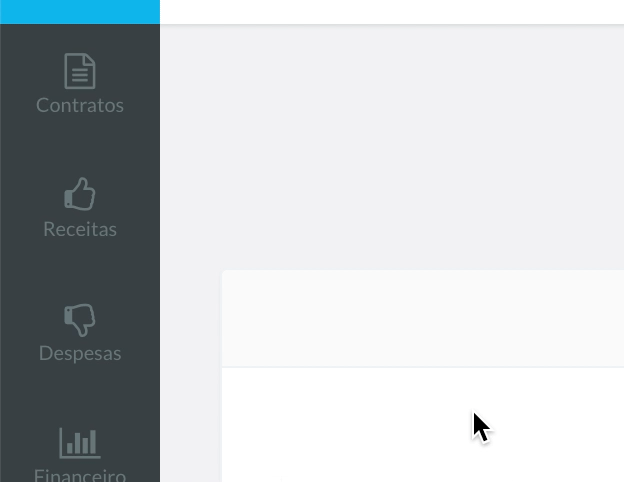Click the dark sidebar area above the Contratos icon
The image size is (624, 482).
[x=80, y=38]
